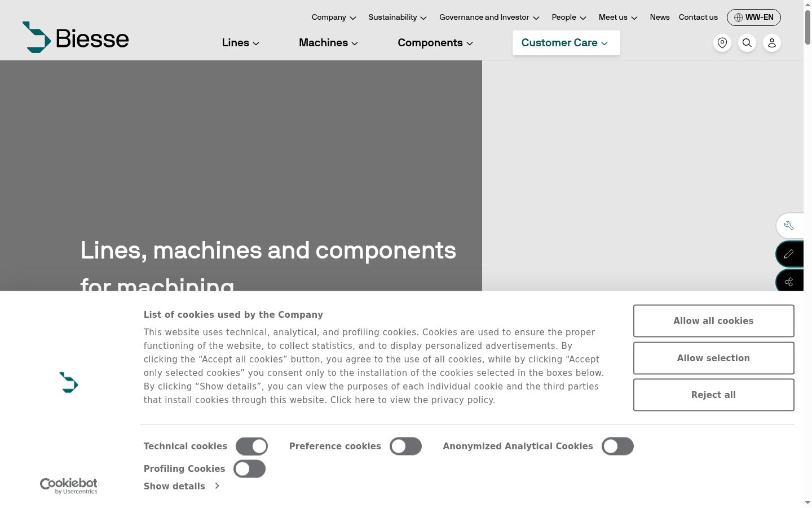This screenshot has width=812, height=508.
Task: Click the wrench side tab icon
Action: point(789,226)
